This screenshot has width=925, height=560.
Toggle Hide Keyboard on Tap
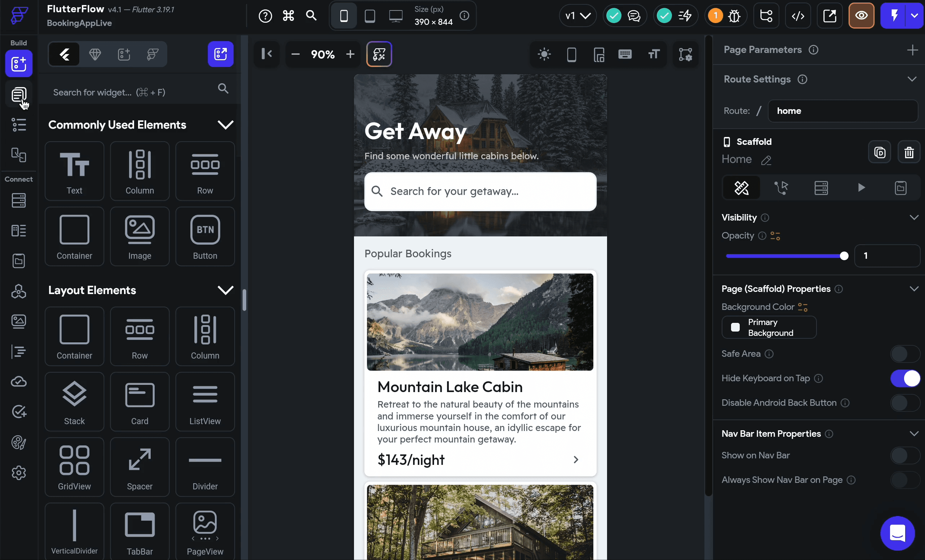(906, 379)
